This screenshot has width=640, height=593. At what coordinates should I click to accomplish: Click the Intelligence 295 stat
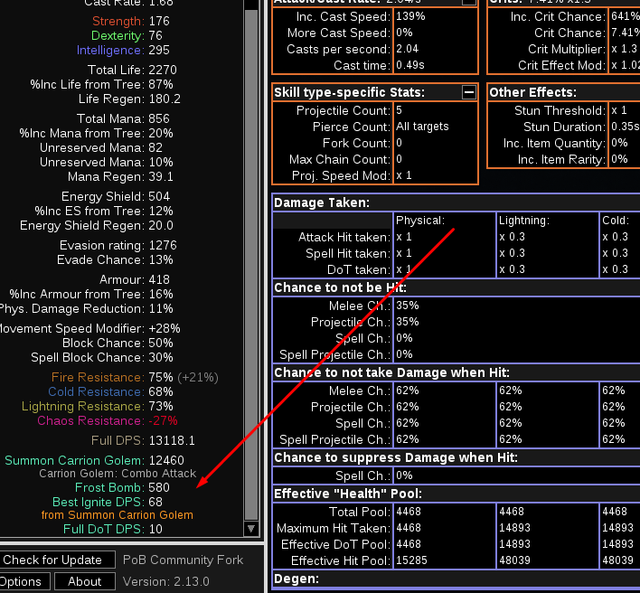coord(123,50)
